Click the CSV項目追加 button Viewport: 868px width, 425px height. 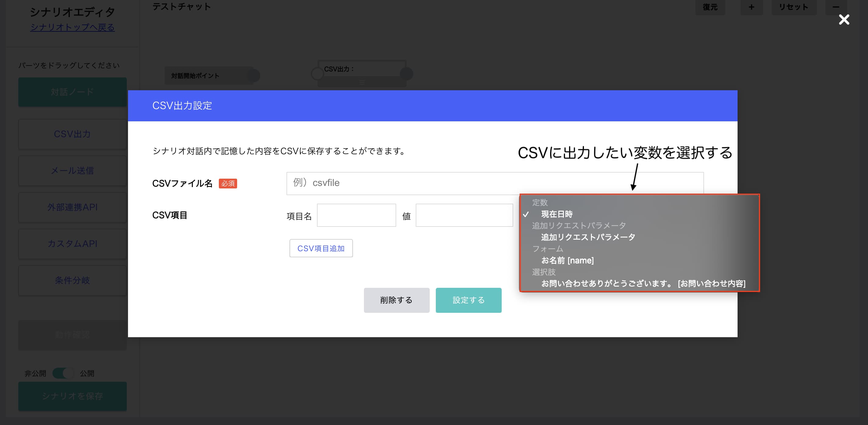coord(321,248)
